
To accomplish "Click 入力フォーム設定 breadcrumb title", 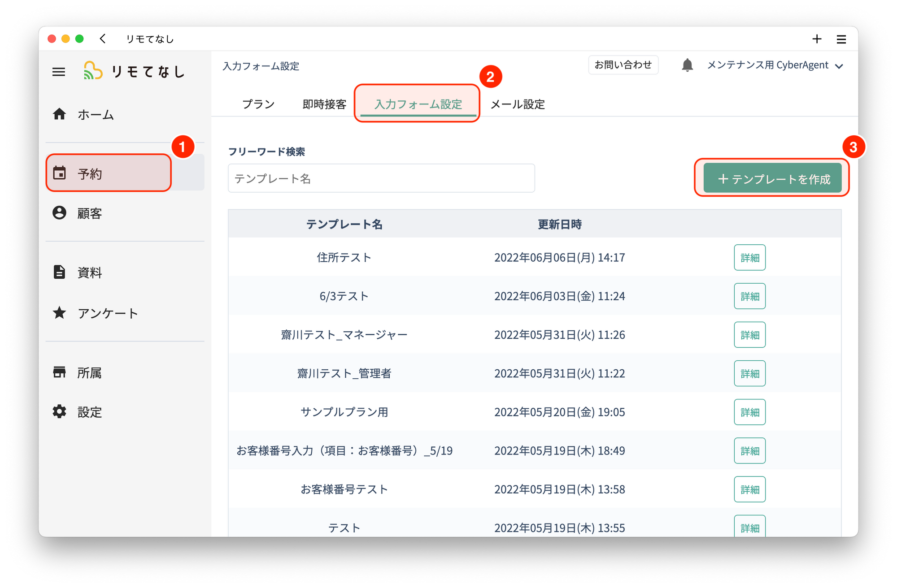I will (261, 66).
